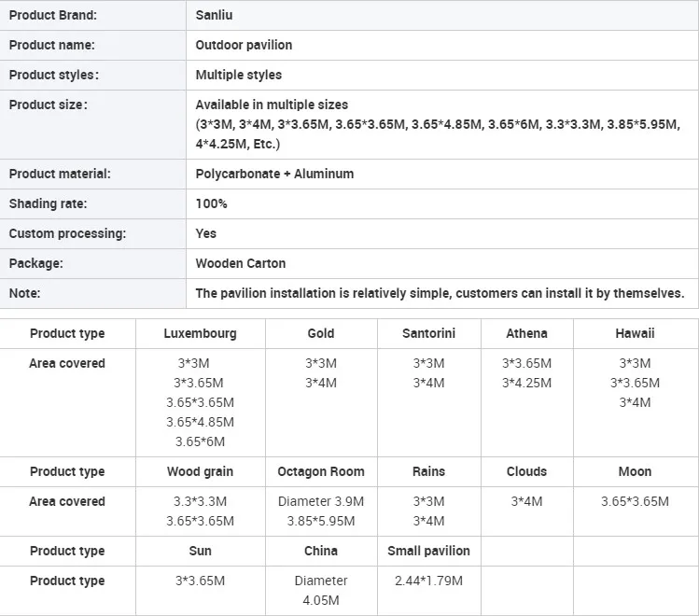The width and height of the screenshot is (699, 616).
Task: Click the Hawaii column header
Action: pos(636,333)
